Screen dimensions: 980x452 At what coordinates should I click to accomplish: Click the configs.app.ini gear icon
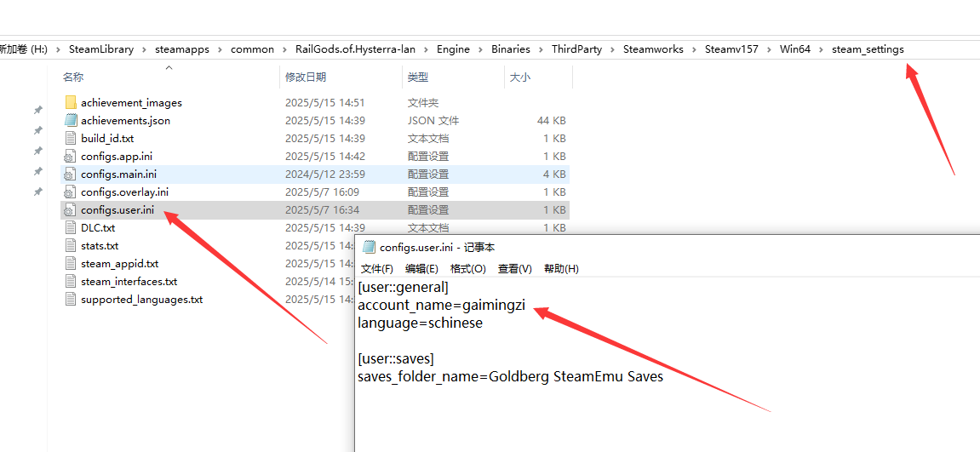[x=71, y=157]
